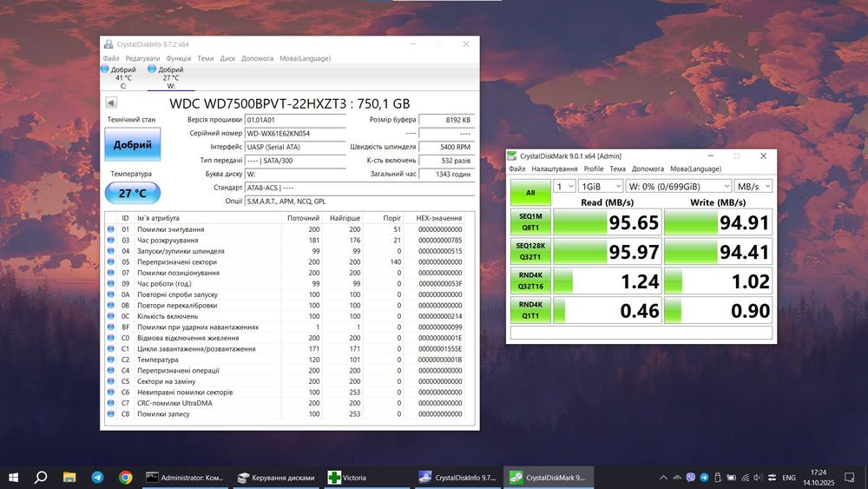Click the volume speaker tray icon
Image resolution: width=868 pixels, height=489 pixels.
point(758,478)
